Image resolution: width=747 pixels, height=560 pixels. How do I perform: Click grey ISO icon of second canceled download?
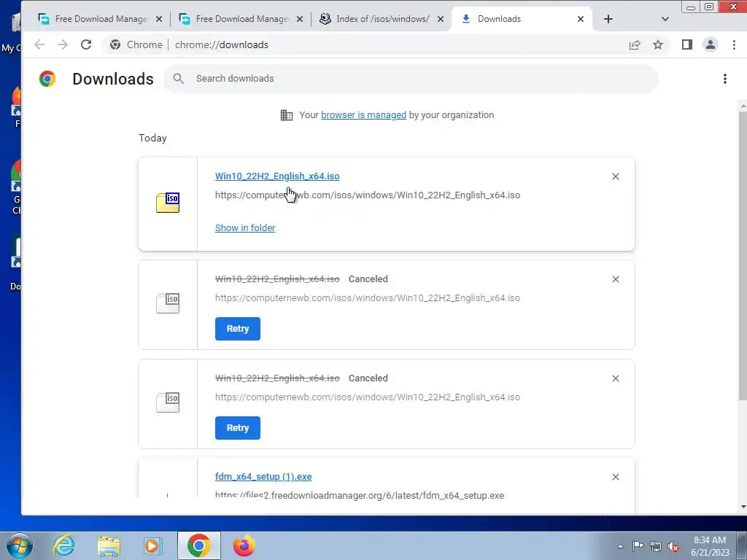click(168, 402)
